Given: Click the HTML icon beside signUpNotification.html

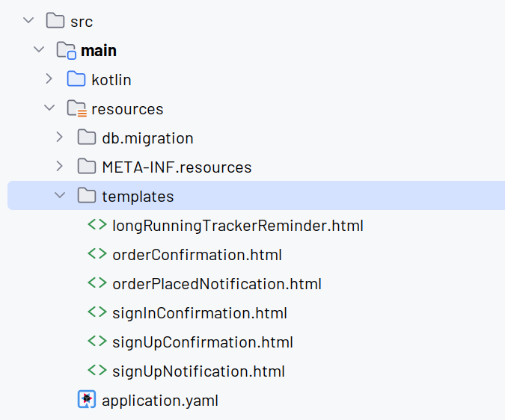Looking at the screenshot, I should pyautogui.click(x=97, y=370).
